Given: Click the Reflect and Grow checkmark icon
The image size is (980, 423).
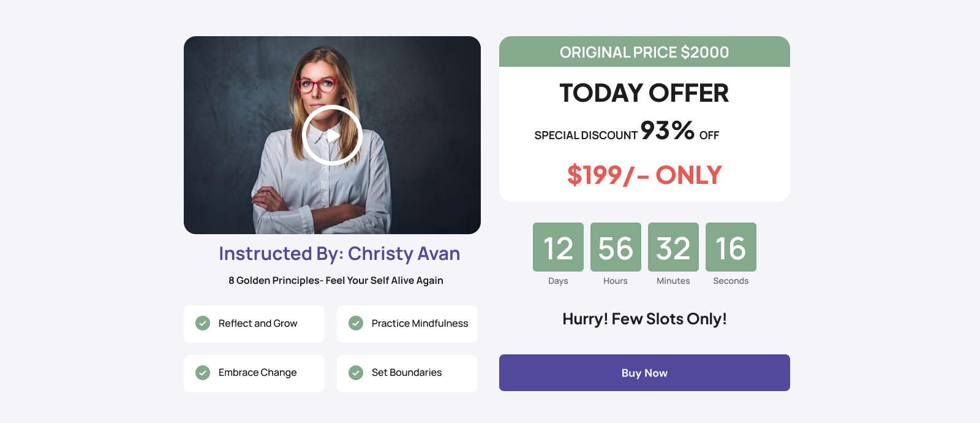Looking at the screenshot, I should (203, 323).
